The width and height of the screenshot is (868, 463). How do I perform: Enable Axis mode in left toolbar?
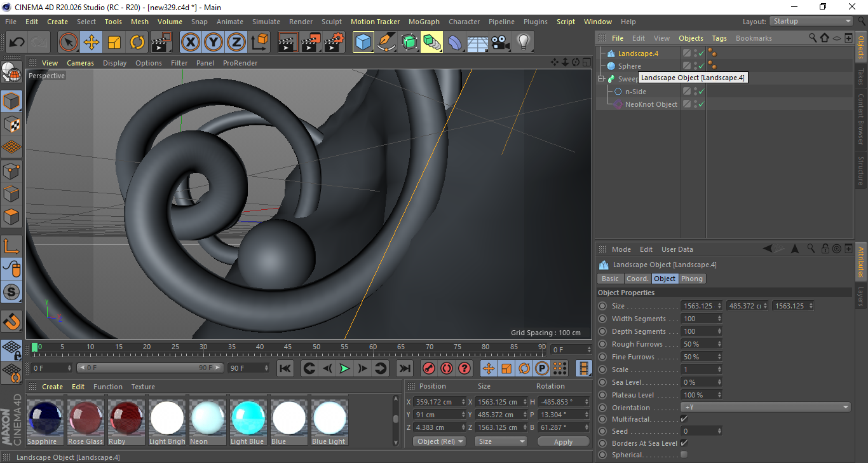tap(11, 246)
